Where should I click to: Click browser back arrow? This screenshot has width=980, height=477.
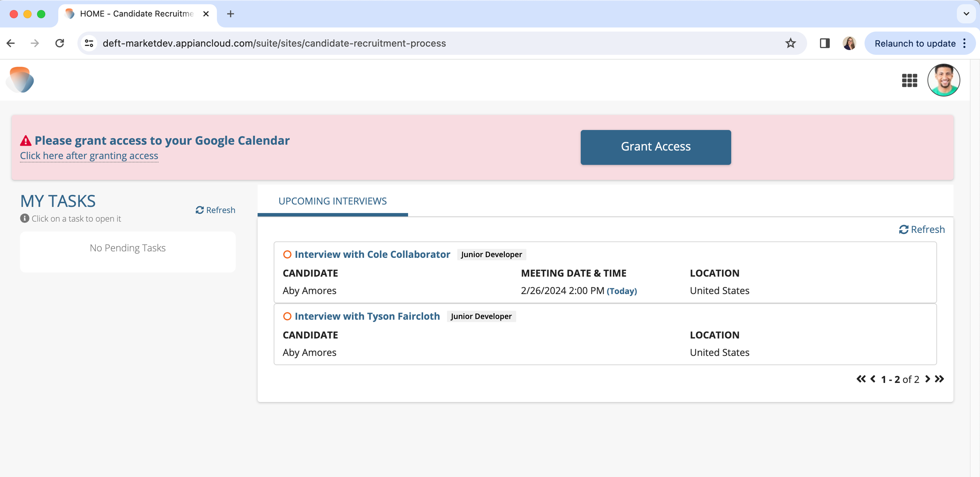pos(11,43)
